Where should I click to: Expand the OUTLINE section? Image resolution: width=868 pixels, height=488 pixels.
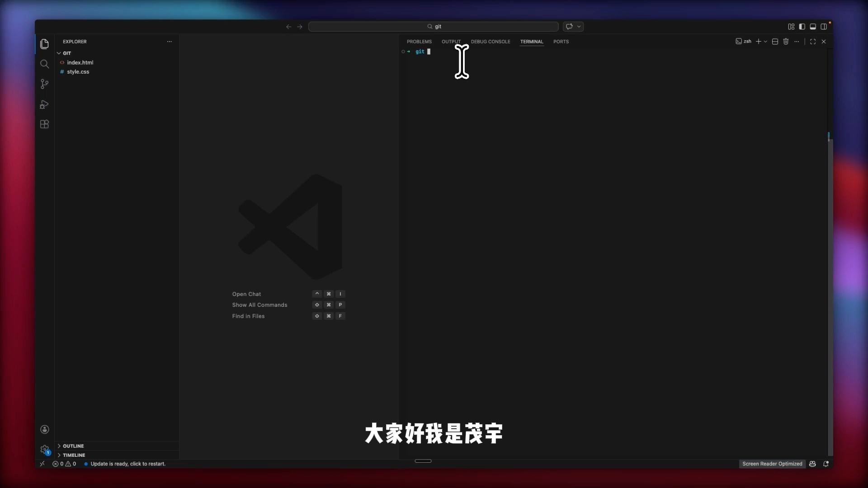(x=73, y=446)
